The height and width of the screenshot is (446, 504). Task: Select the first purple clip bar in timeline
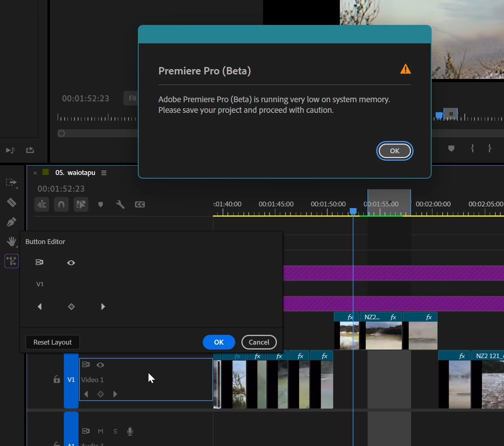394,273
